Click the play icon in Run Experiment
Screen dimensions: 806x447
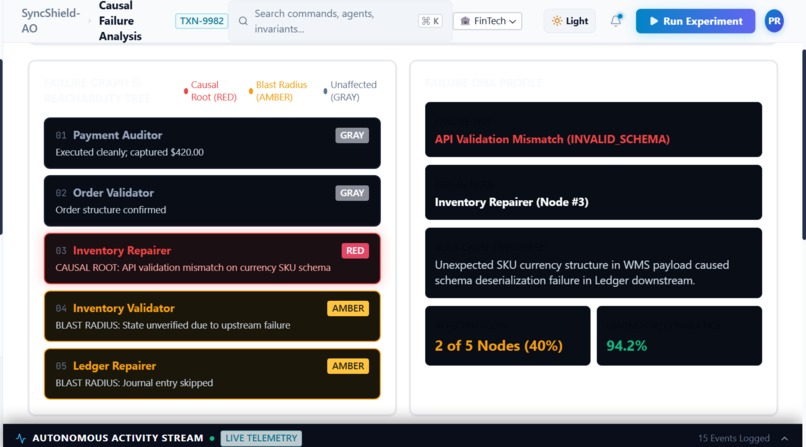click(x=653, y=21)
